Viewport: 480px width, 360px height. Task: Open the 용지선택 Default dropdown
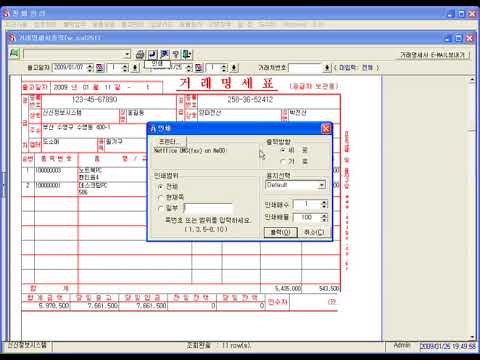(x=322, y=185)
